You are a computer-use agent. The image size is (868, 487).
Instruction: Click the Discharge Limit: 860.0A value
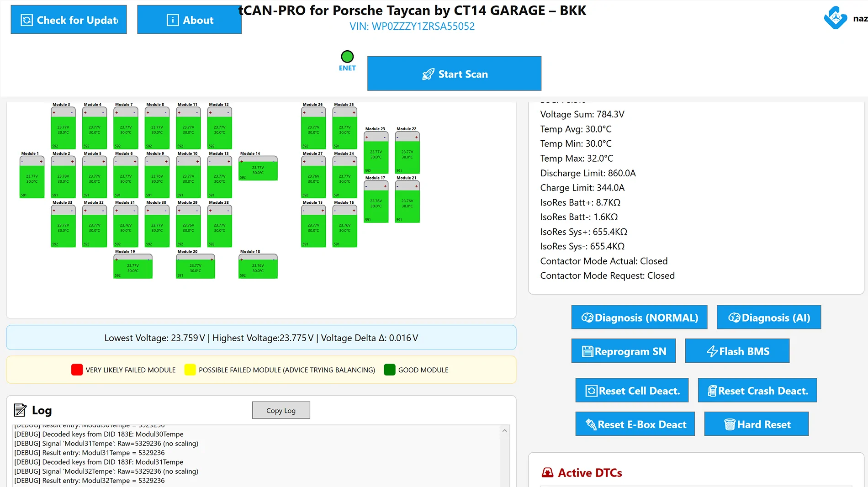tap(588, 173)
